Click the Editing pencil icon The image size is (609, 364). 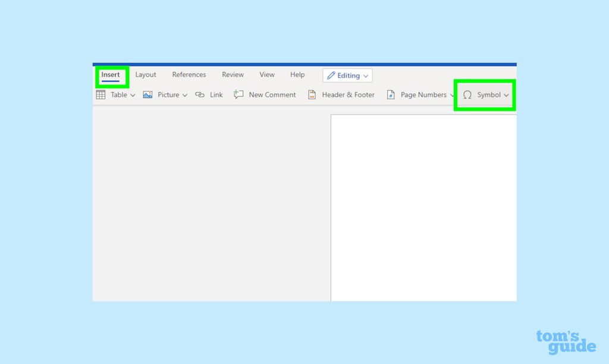coord(332,75)
